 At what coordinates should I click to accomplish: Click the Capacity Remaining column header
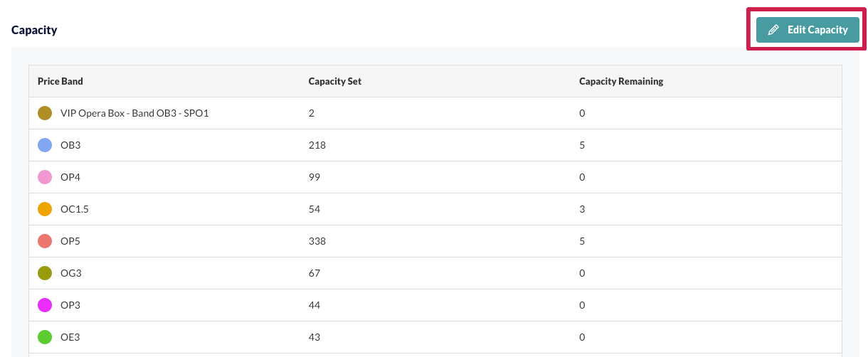621,81
